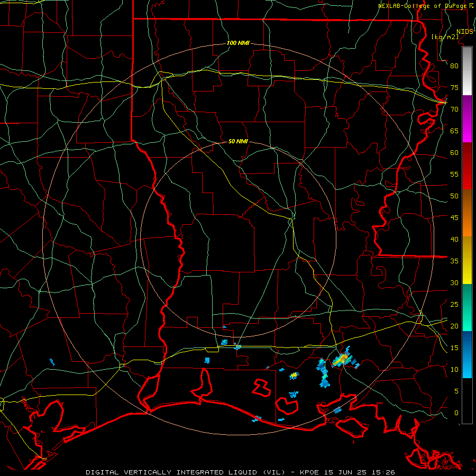This screenshot has width=476, height=476.
Task: Click the scale value 70
Action: (454, 109)
